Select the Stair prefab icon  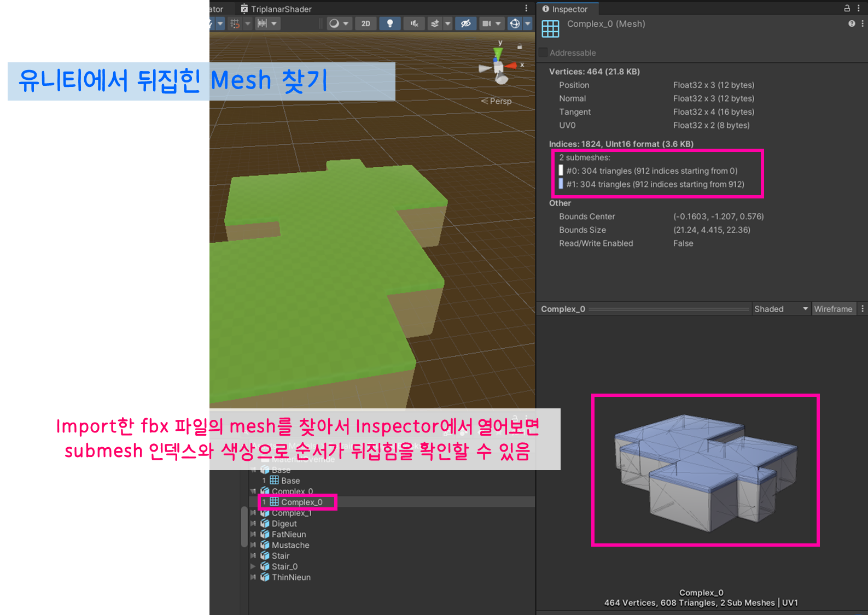[x=265, y=555]
